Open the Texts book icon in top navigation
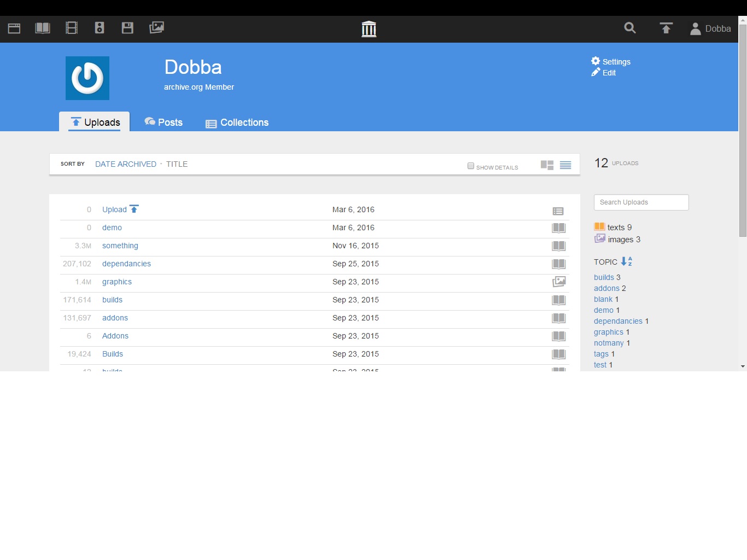This screenshot has width=747, height=560. 43,28
